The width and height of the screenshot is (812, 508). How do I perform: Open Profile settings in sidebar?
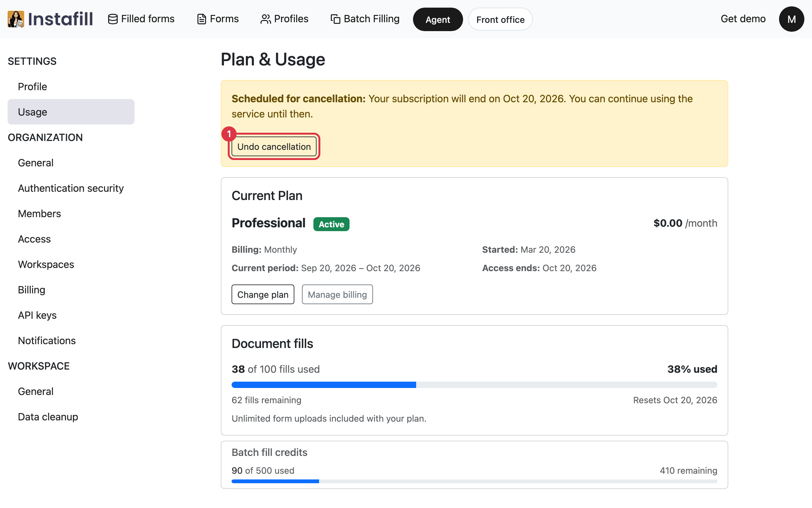tap(71, 86)
